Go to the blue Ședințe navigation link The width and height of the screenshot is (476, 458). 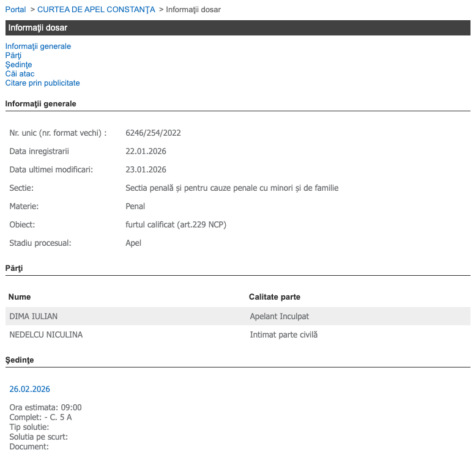pos(18,65)
